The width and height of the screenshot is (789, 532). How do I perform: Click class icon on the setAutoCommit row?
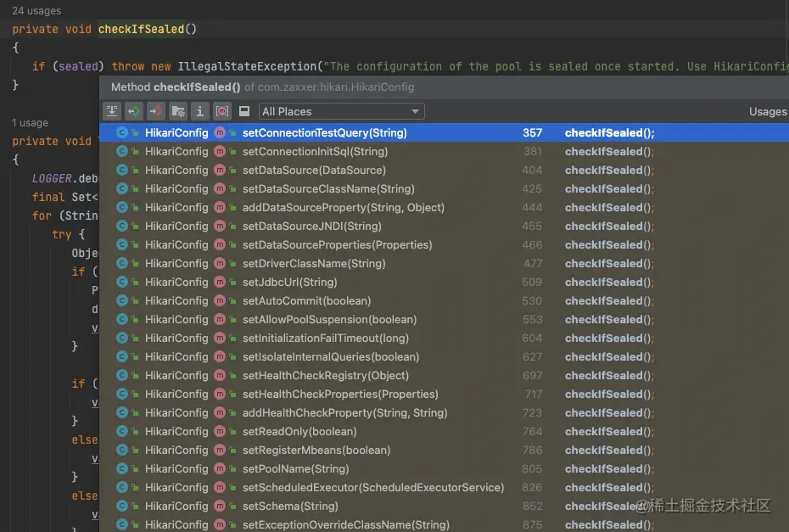coord(122,300)
